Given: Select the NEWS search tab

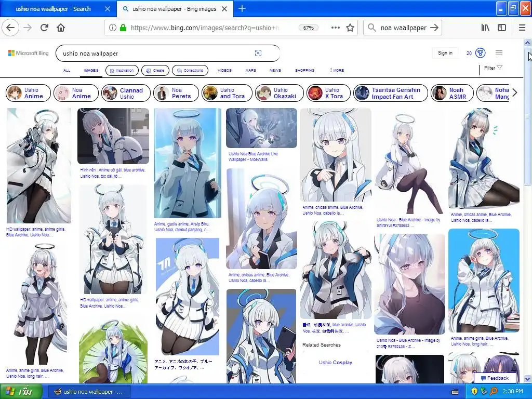Looking at the screenshot, I should 275,70.
